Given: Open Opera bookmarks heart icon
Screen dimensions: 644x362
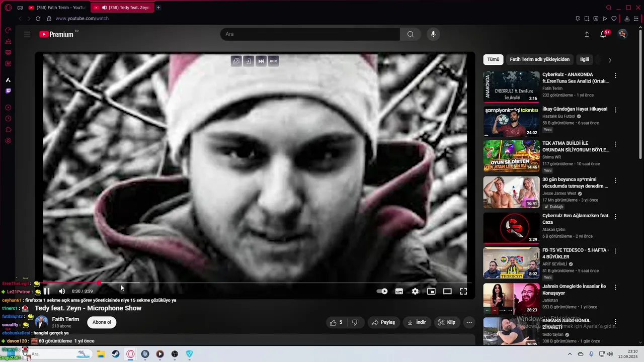Looking at the screenshot, I should tap(614, 19).
